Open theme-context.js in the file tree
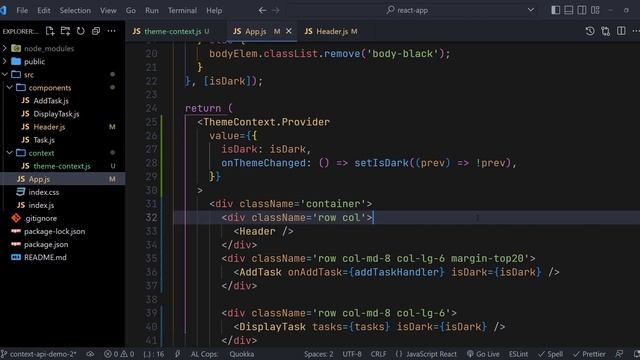This screenshot has height=360, width=640. (62, 166)
